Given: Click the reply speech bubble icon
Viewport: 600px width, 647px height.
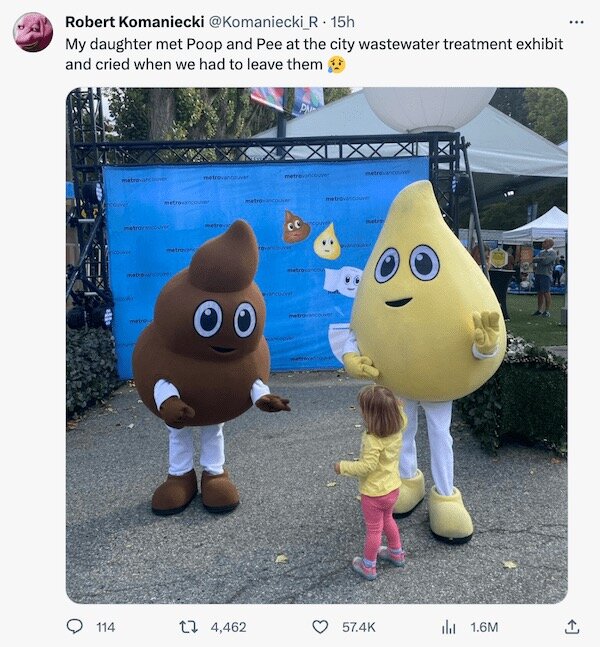Looking at the screenshot, I should click(74, 627).
